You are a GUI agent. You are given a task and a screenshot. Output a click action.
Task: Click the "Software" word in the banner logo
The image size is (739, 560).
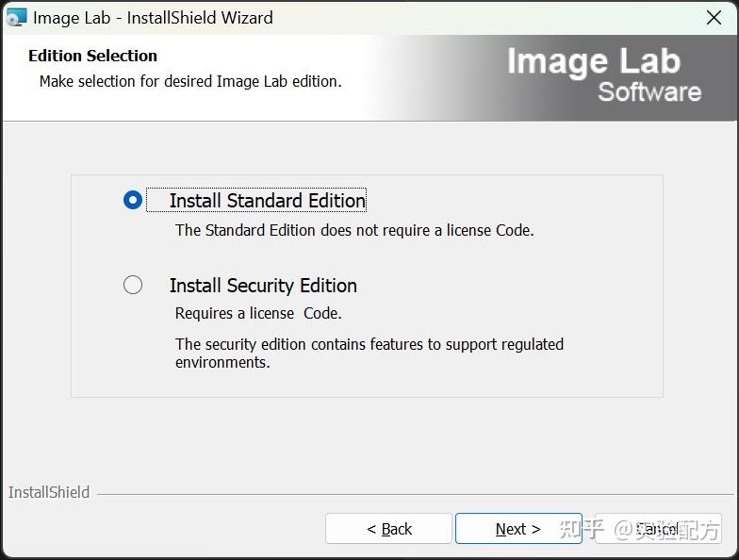click(649, 92)
